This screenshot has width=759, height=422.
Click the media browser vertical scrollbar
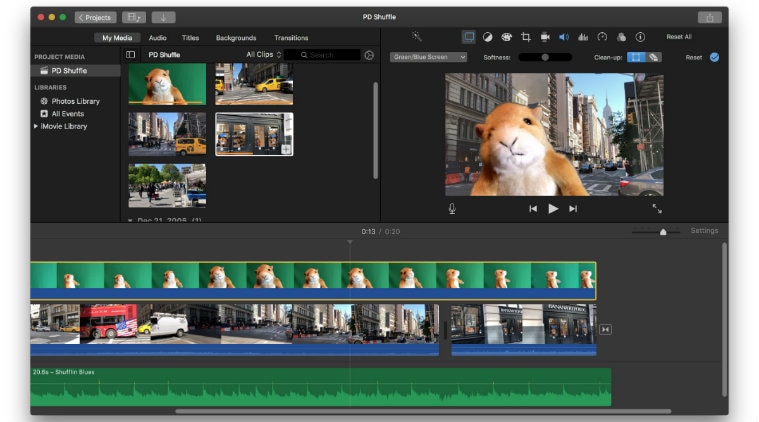[x=375, y=131]
